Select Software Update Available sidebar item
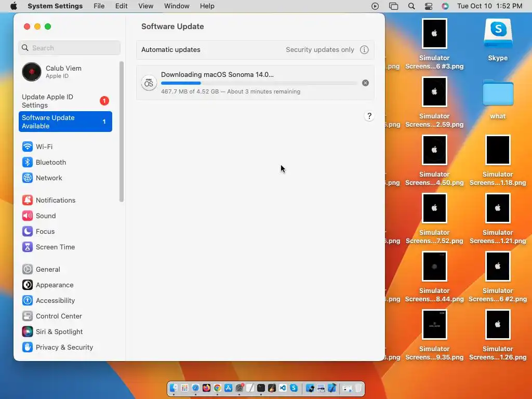 [65, 122]
